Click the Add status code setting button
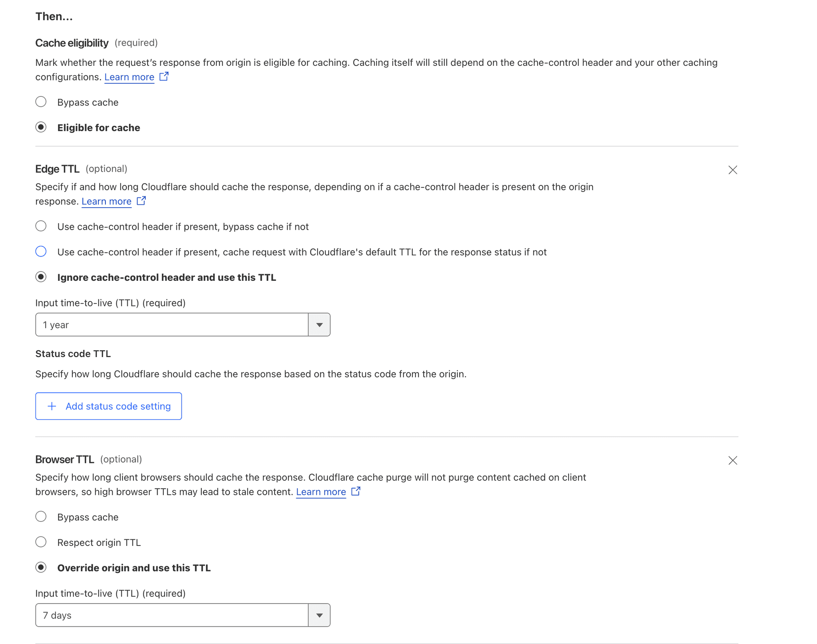817x644 pixels. (x=109, y=406)
